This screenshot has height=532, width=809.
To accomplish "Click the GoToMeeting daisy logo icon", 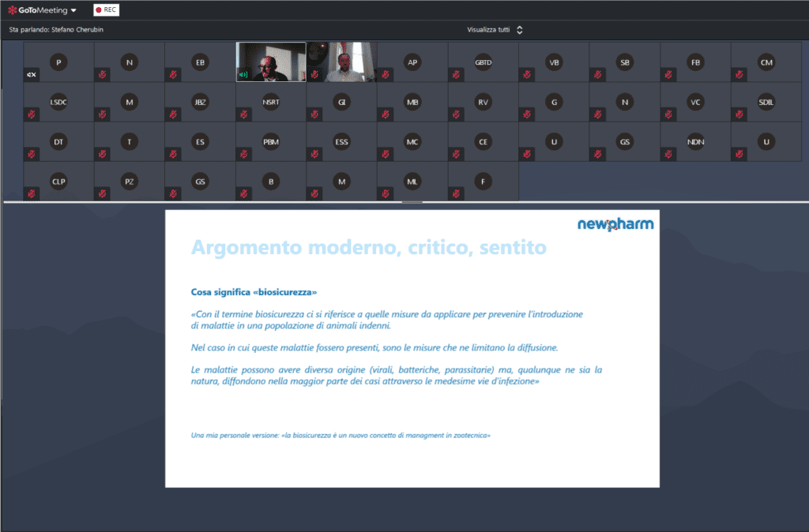I will 13,10.
